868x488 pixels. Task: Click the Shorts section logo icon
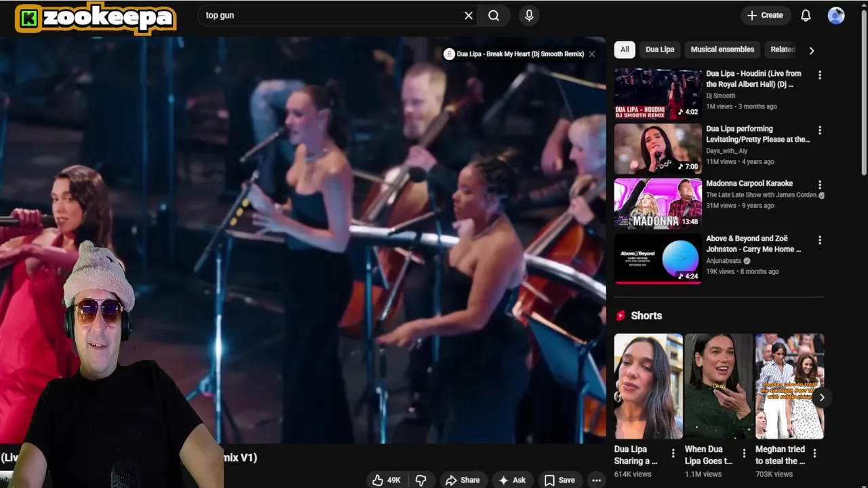coord(620,316)
